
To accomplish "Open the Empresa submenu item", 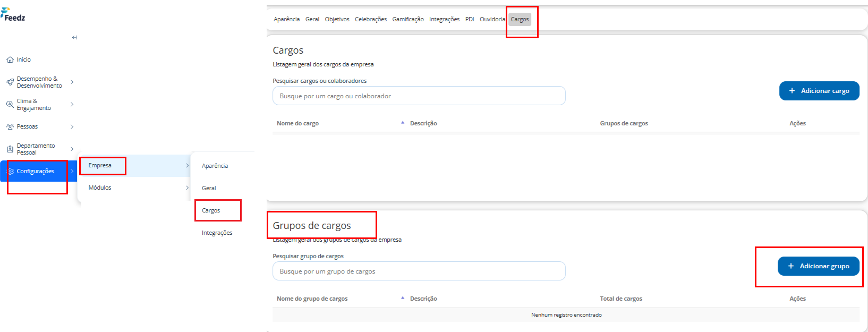I will coord(100,165).
